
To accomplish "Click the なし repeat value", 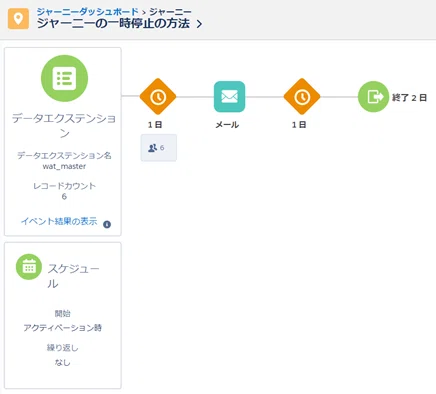I will (x=63, y=362).
